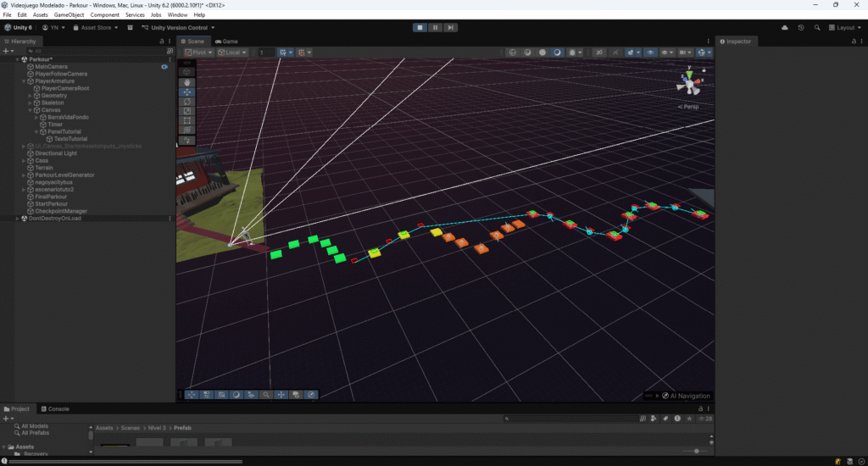Toggle MainCamera visibility eye icon
This screenshot has width=868, height=466.
click(164, 67)
